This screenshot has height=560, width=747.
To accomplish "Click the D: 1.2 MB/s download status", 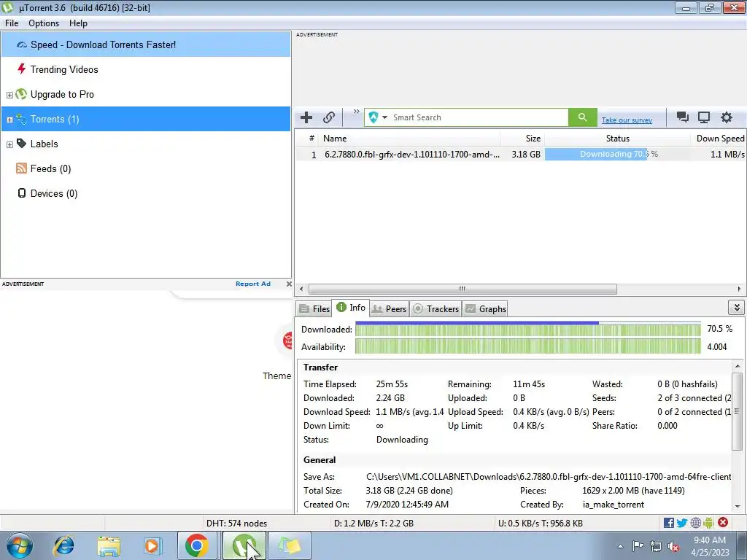I will click(373, 523).
